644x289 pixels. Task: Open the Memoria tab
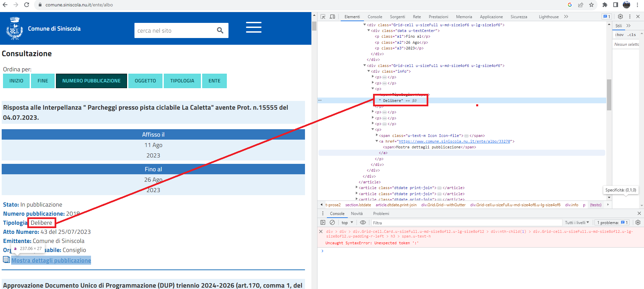[464, 17]
